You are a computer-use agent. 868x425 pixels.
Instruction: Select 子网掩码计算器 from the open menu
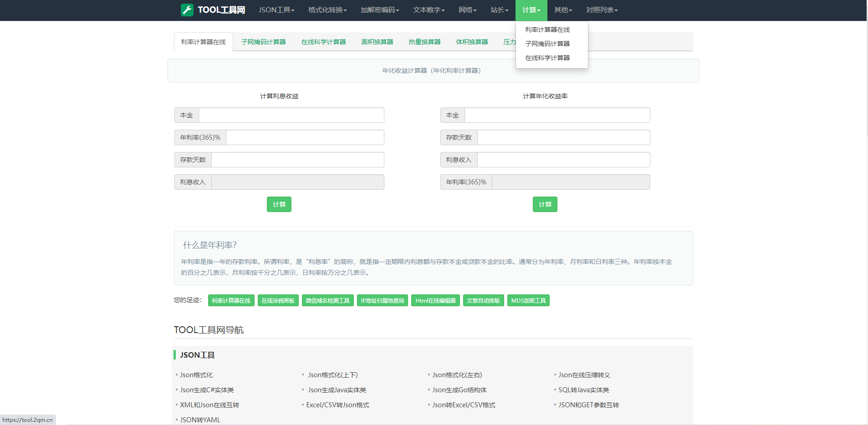[547, 43]
